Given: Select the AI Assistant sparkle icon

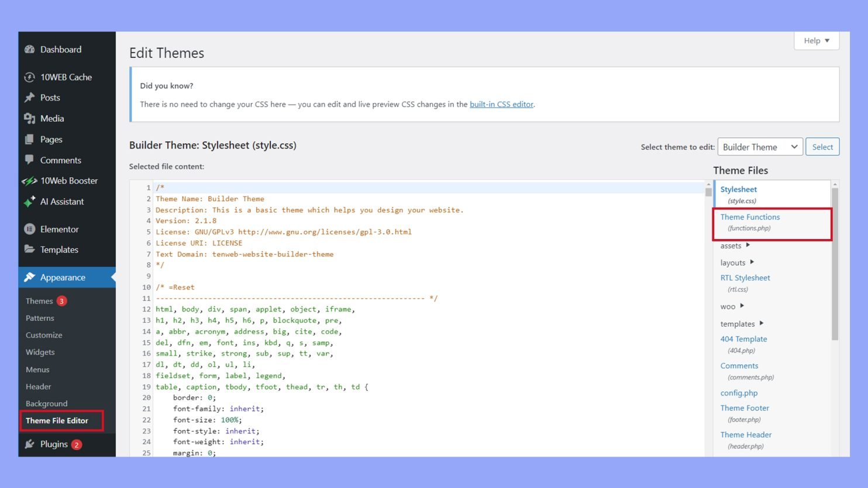Looking at the screenshot, I should tap(30, 202).
